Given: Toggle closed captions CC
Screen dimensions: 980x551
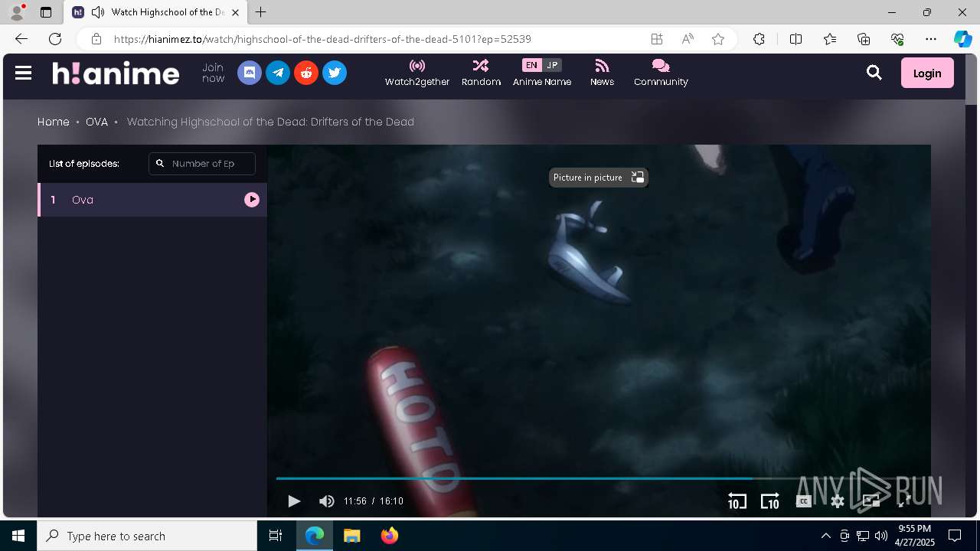Looking at the screenshot, I should pos(803,501).
